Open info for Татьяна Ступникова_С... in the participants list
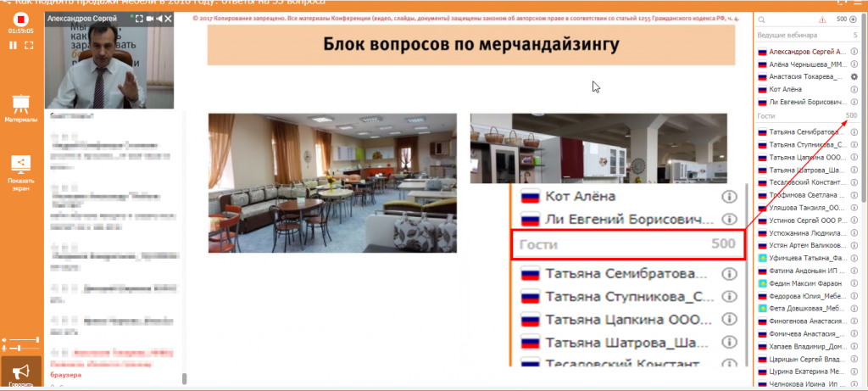The image size is (868, 391). (854, 144)
